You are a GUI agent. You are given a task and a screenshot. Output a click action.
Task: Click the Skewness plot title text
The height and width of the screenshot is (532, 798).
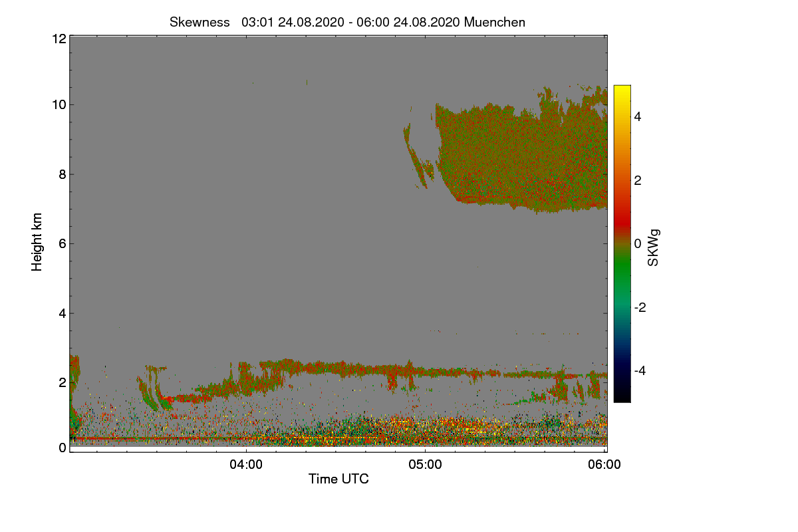(348, 22)
